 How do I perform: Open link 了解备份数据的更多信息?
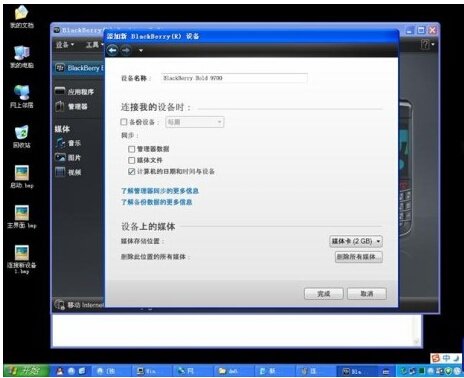(156, 202)
